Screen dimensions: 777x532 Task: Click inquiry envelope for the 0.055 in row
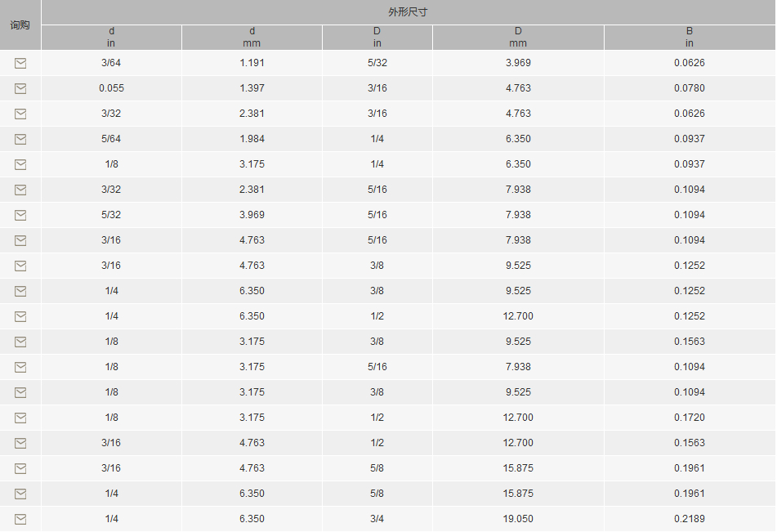click(20, 88)
